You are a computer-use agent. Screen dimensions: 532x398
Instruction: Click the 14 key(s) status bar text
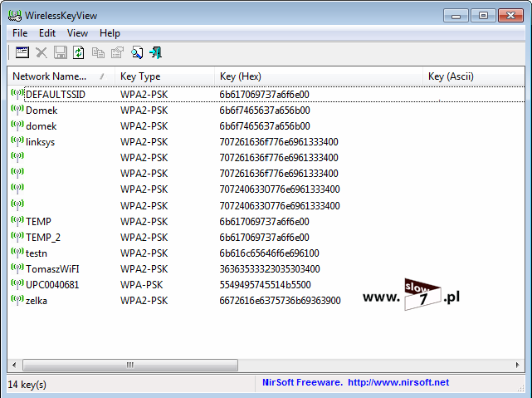point(27,385)
